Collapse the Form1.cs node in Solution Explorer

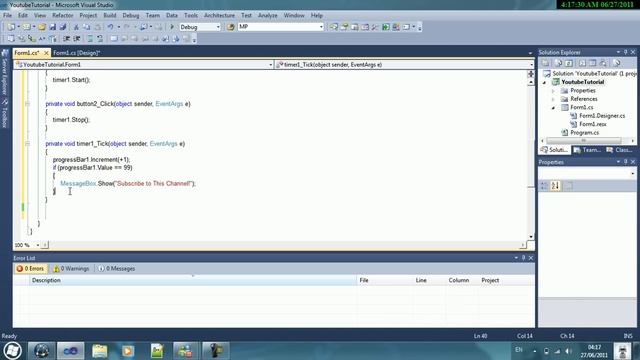click(x=553, y=108)
